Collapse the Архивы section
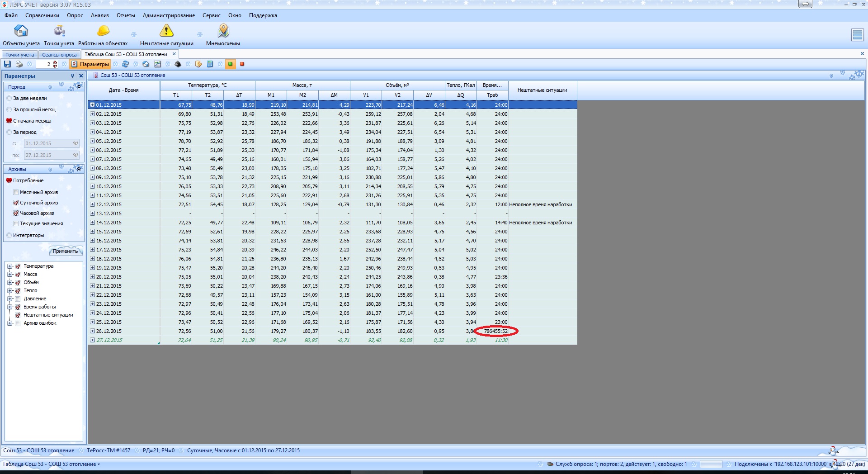This screenshot has height=474, width=868. 79,169
